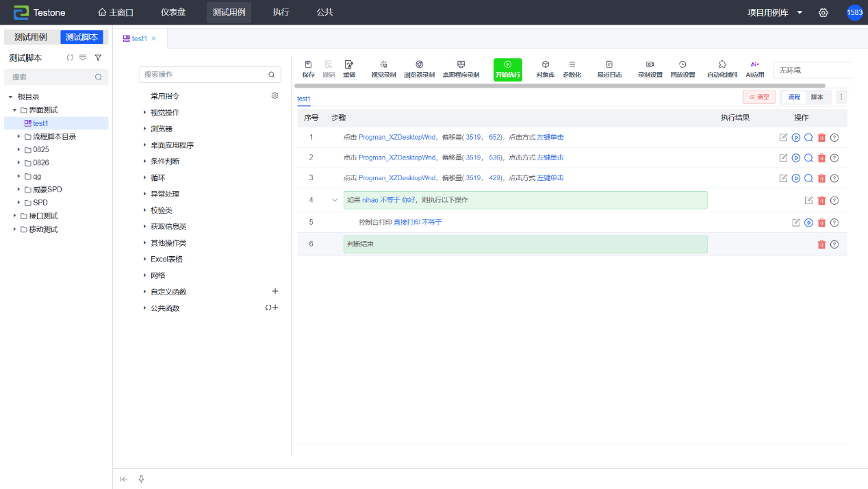Image resolution: width=868 pixels, height=489 pixels.
Task: Delete step 1 with its trash icon
Action: point(821,138)
